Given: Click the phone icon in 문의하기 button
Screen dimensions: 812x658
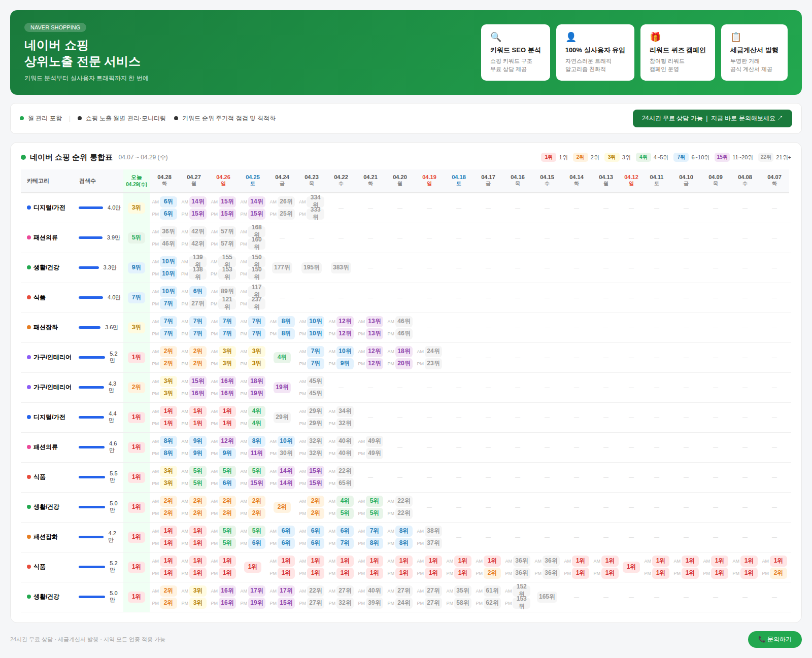Looking at the screenshot, I should click(x=761, y=639).
